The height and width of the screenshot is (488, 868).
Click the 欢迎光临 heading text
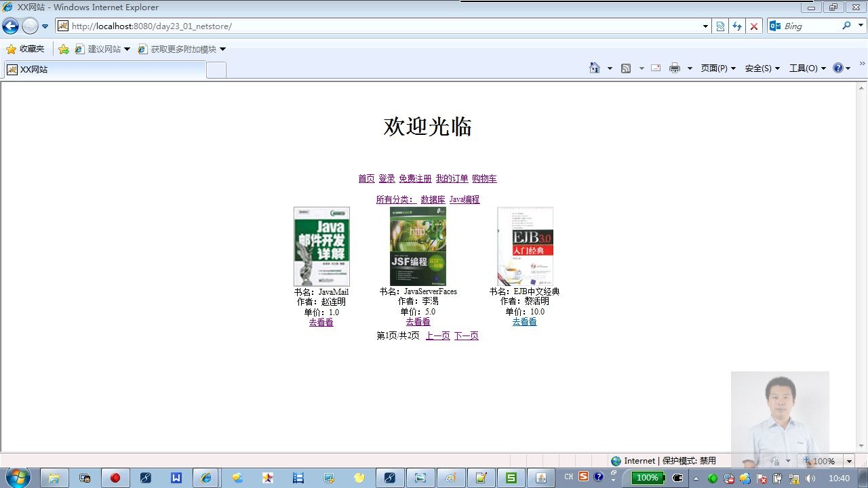tap(428, 127)
